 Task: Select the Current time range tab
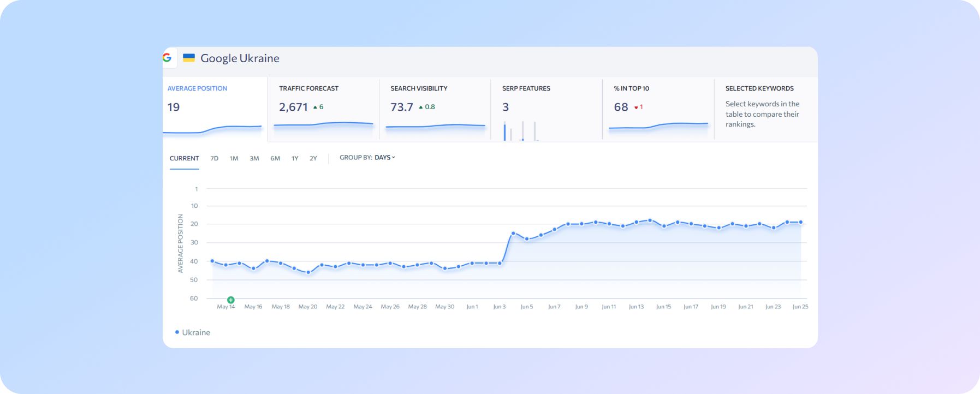coord(184,158)
